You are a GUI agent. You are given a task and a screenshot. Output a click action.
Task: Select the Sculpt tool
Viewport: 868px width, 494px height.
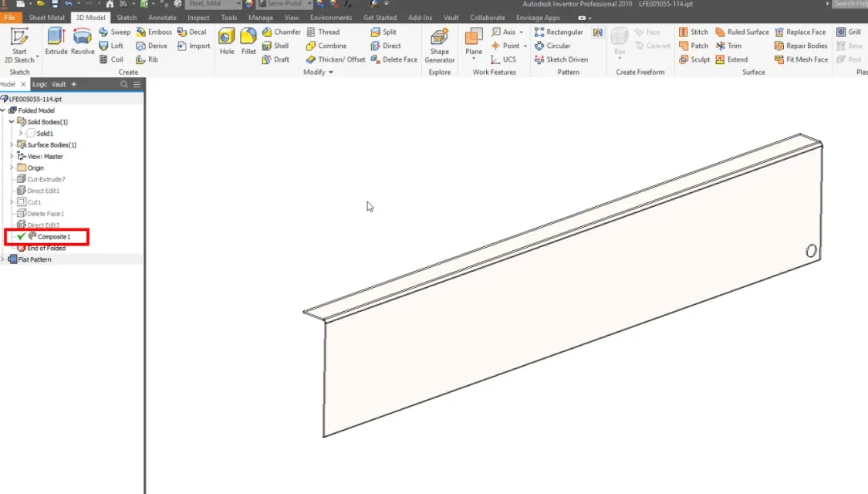tap(694, 59)
